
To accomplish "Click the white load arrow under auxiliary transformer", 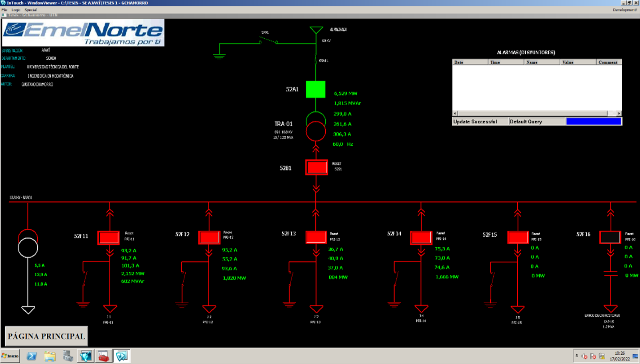I will [x=28, y=310].
